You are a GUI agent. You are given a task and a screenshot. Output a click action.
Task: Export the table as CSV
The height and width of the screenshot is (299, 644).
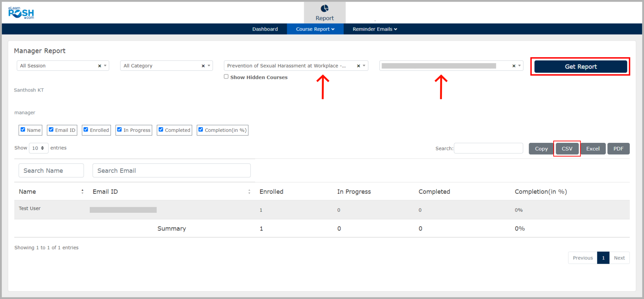click(x=567, y=149)
